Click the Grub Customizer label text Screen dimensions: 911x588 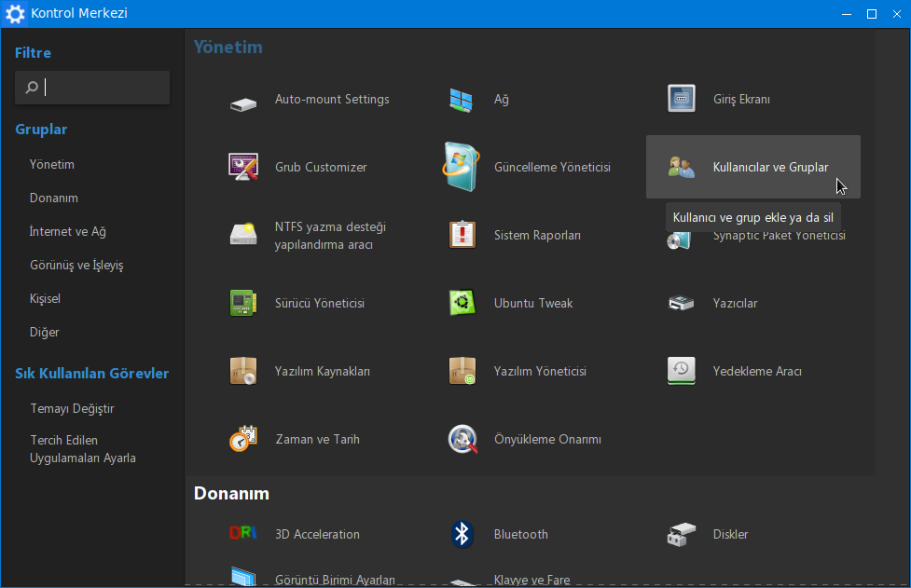point(321,167)
